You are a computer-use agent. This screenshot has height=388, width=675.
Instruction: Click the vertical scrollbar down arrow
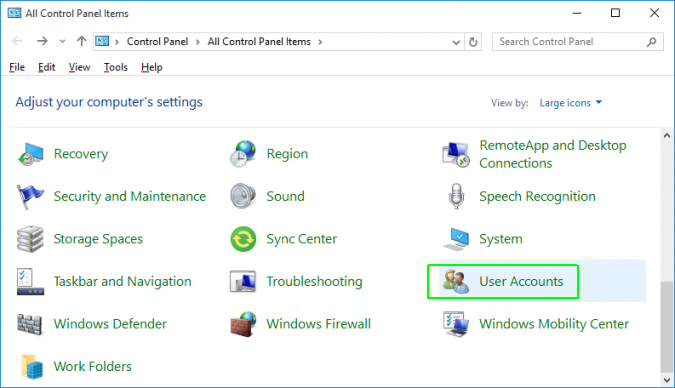tap(667, 380)
